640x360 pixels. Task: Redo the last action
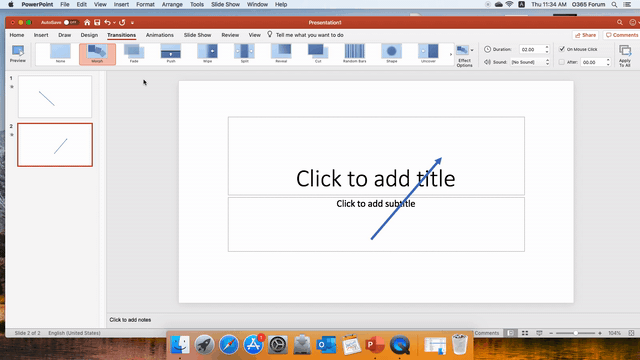coord(122,22)
